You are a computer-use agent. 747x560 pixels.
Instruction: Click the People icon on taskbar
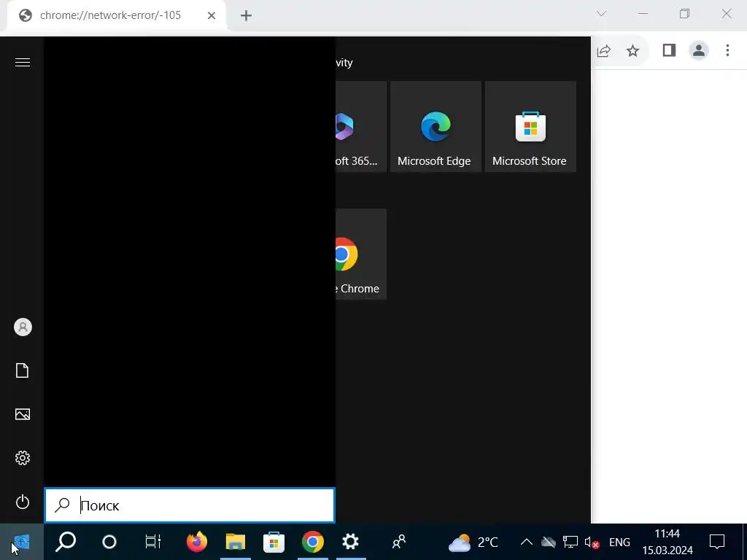click(399, 542)
